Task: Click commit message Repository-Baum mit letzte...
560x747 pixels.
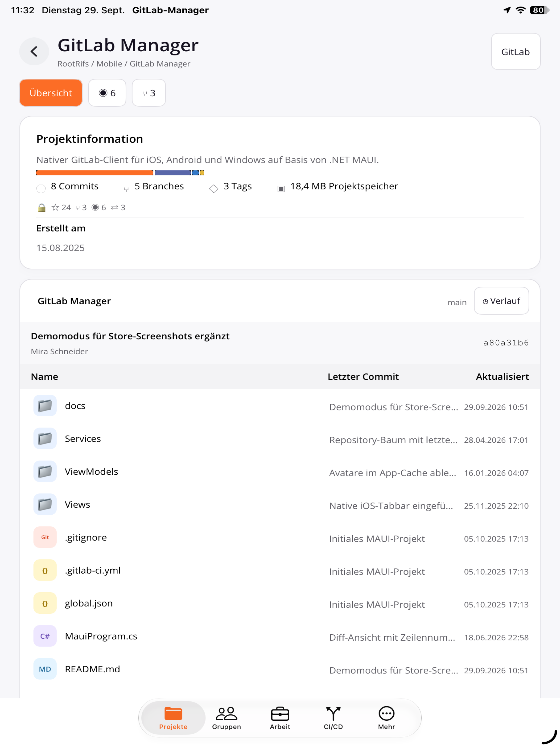Action: [x=393, y=440]
